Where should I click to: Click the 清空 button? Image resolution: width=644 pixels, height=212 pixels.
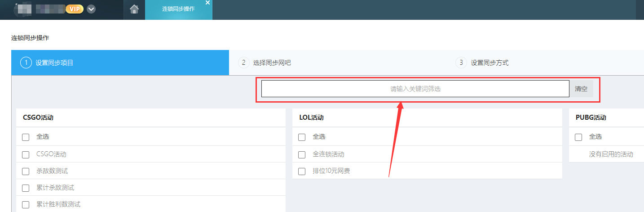(581, 89)
